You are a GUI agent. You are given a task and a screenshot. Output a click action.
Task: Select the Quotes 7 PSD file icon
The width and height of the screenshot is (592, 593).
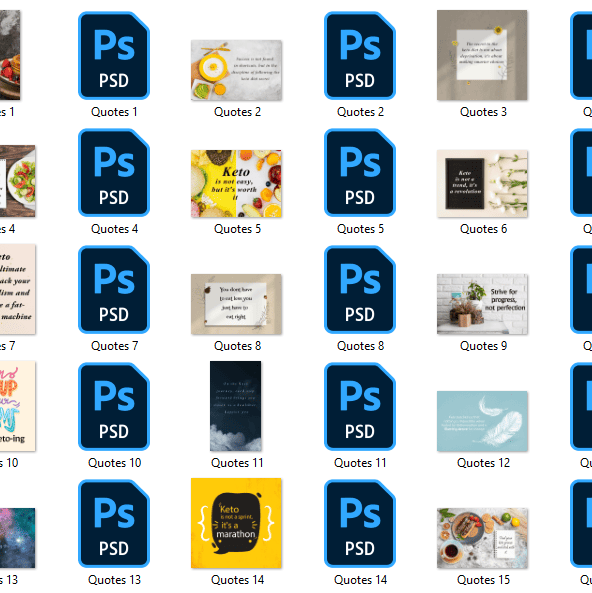(x=114, y=289)
